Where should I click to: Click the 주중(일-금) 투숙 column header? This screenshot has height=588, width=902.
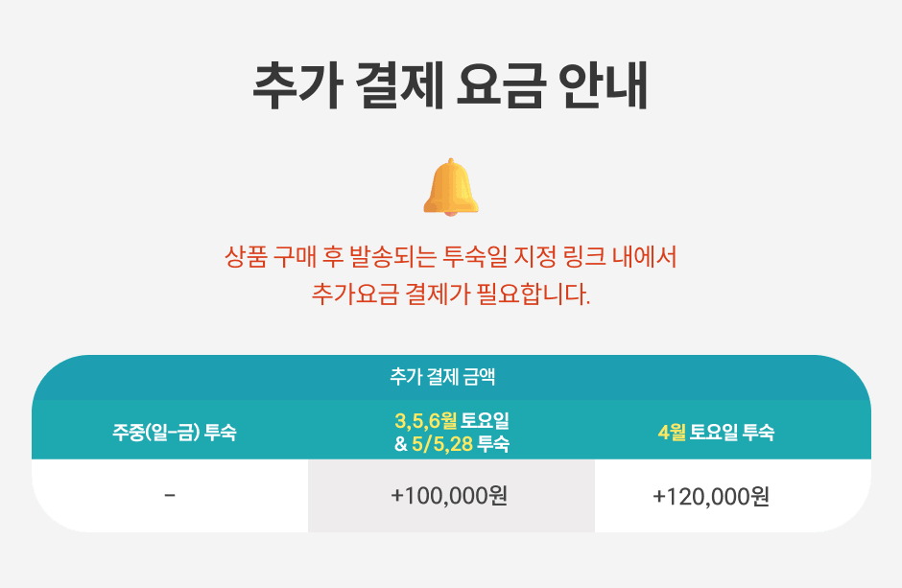coord(175,432)
